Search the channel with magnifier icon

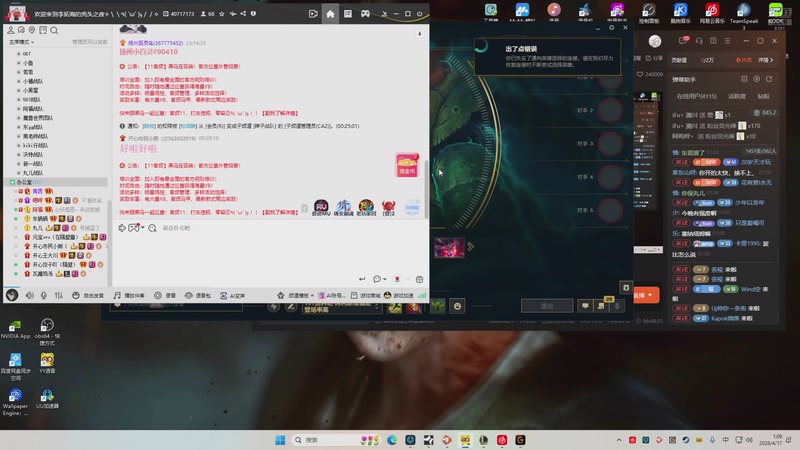[54, 31]
